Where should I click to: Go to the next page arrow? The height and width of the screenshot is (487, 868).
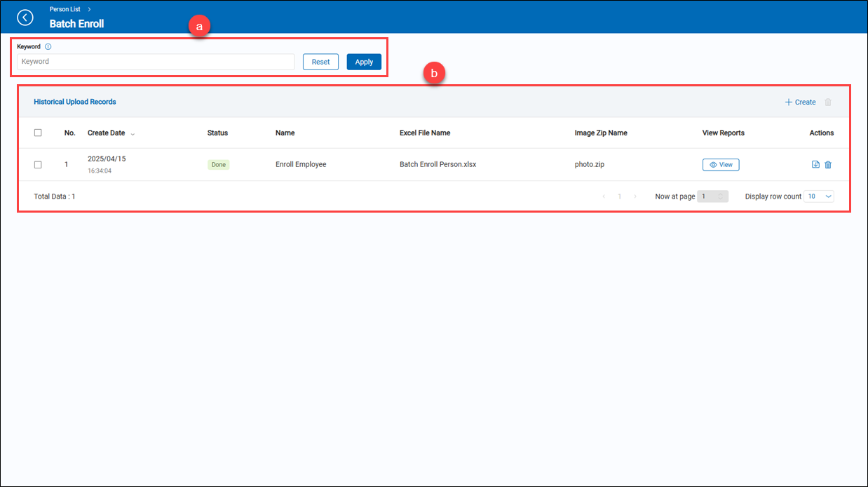click(x=635, y=196)
